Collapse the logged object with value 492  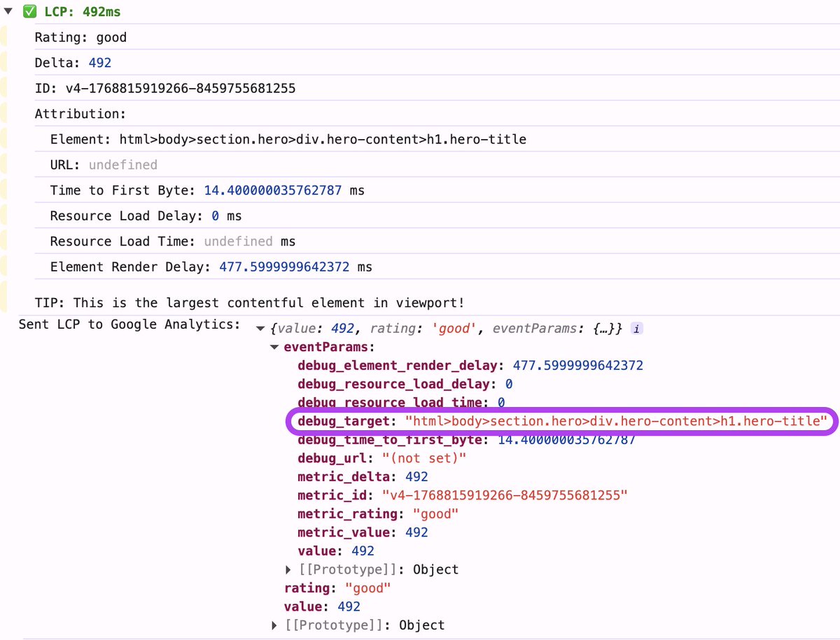(261, 328)
